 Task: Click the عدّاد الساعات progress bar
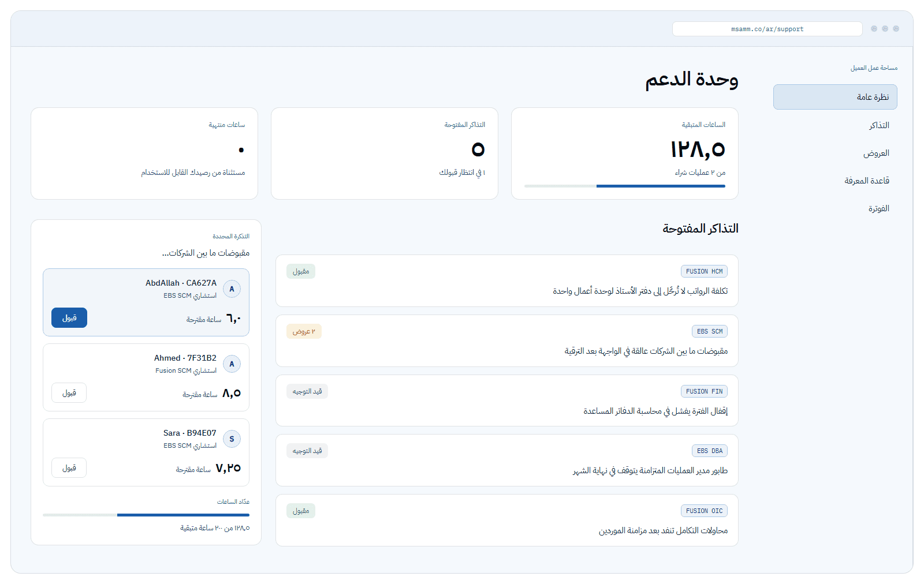pyautogui.click(x=146, y=515)
